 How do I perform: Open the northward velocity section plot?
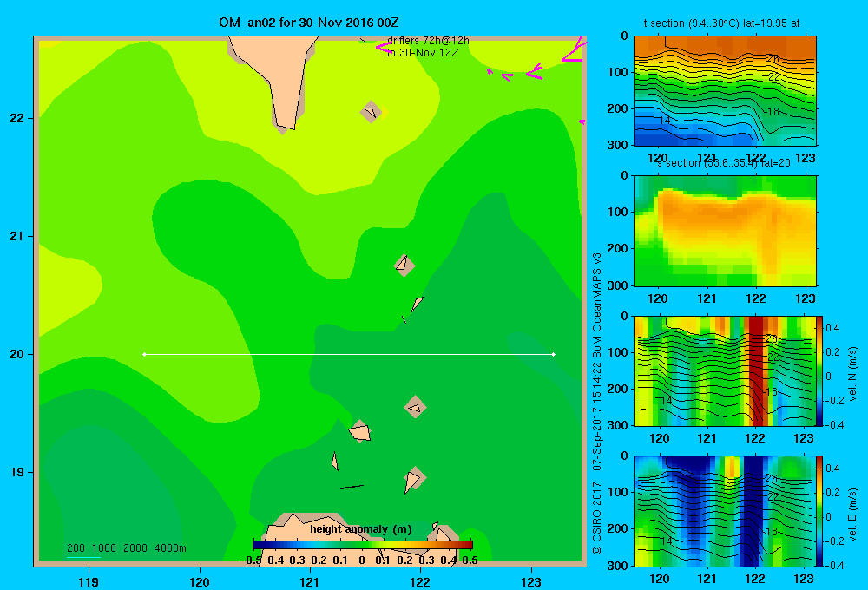pyautogui.click(x=725, y=370)
